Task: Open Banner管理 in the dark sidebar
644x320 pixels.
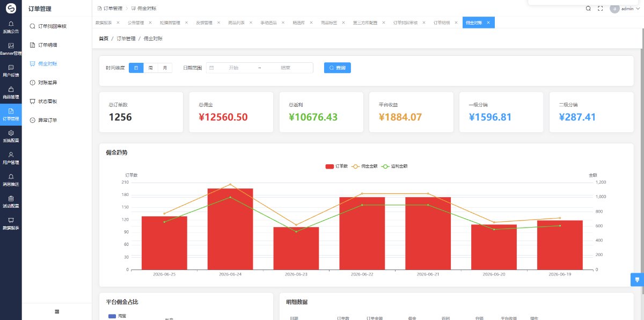Action: (x=11, y=49)
